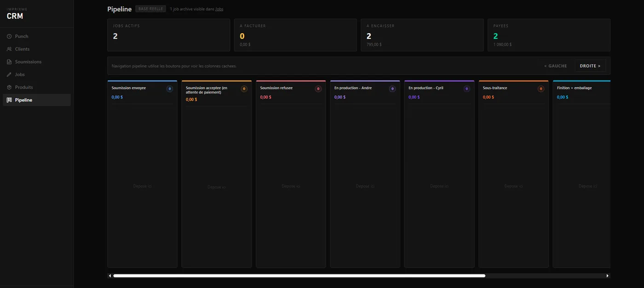Click the Jobs pencil icon
644x288 pixels.
pos(9,75)
